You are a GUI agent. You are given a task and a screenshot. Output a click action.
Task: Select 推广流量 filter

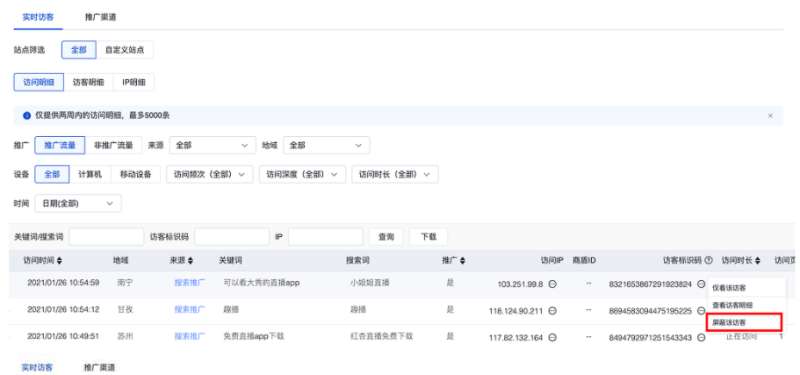60,145
